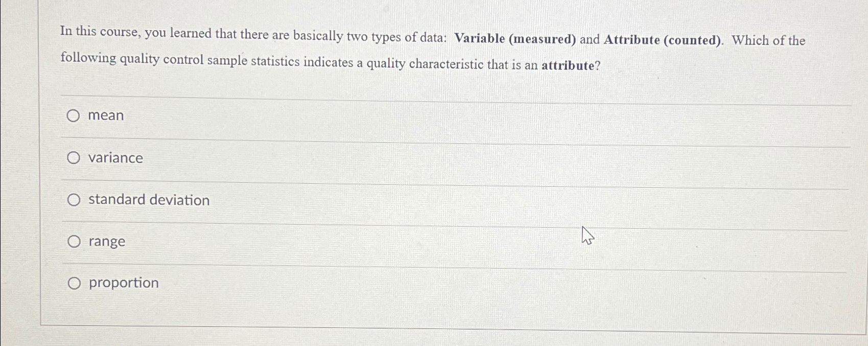
Task: Select the variance radio button
Action: (74, 157)
